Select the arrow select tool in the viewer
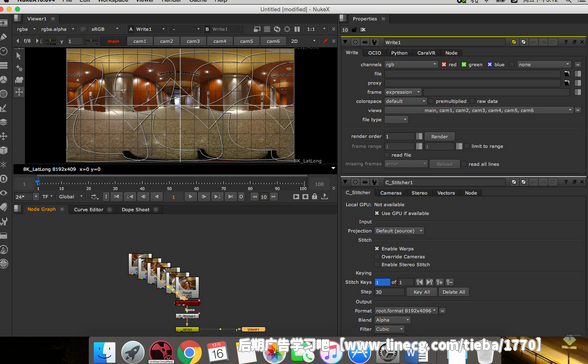The image size is (588, 364). tap(19, 56)
